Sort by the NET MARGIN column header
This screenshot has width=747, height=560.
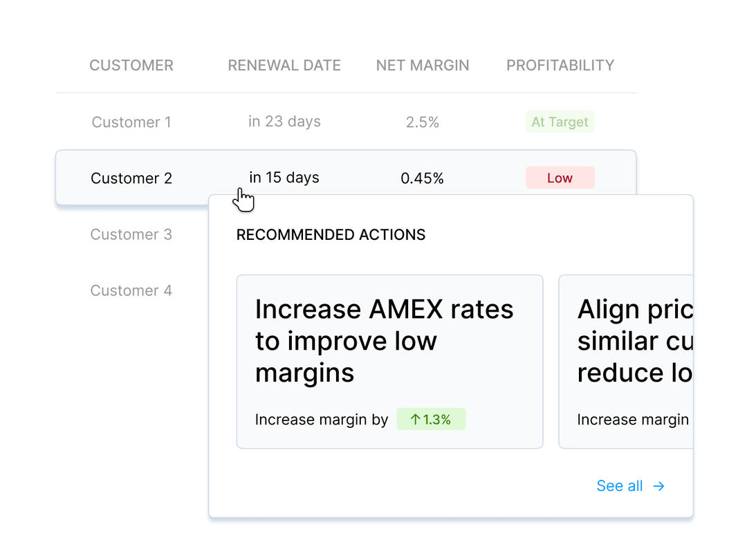coord(423,65)
